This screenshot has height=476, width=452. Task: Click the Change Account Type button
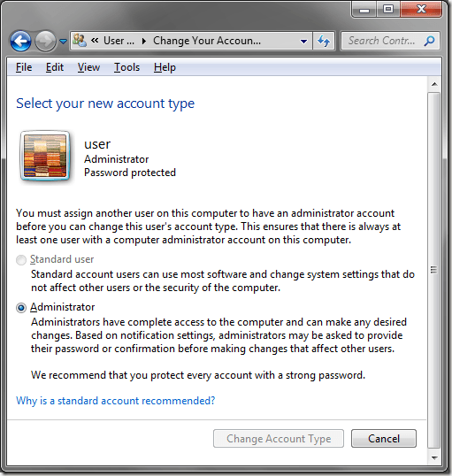[x=279, y=438]
